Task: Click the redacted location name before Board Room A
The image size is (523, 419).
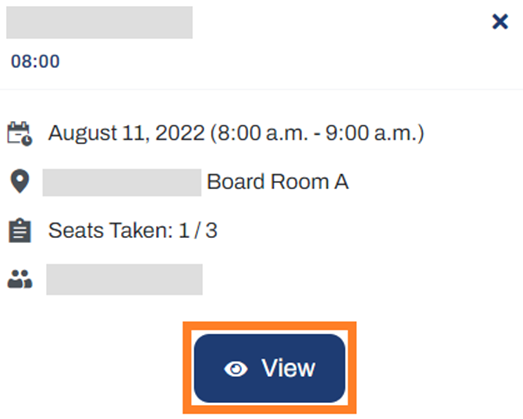Action: (x=122, y=182)
